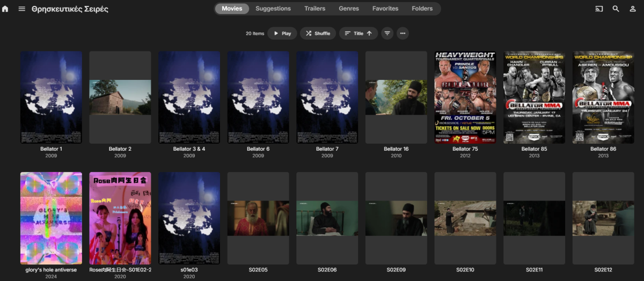Open the Bellator 75 heavyweight poster
Screen dimensions: 644x281
pyautogui.click(x=465, y=98)
